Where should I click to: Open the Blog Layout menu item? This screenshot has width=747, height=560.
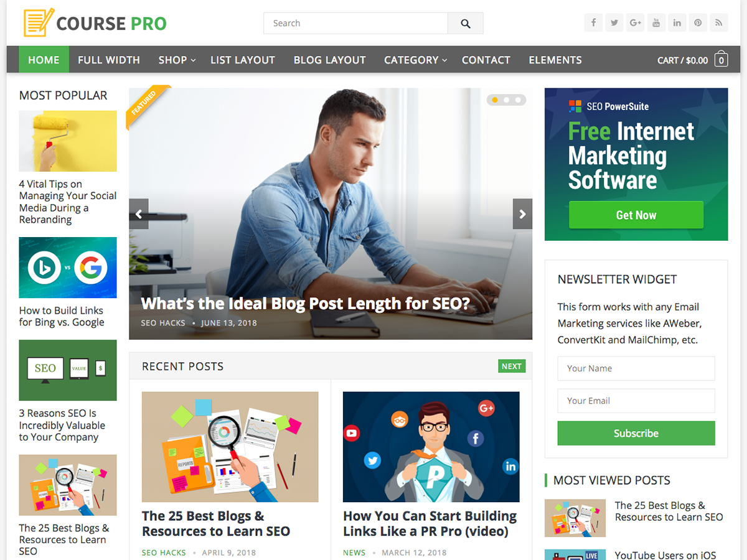[330, 60]
